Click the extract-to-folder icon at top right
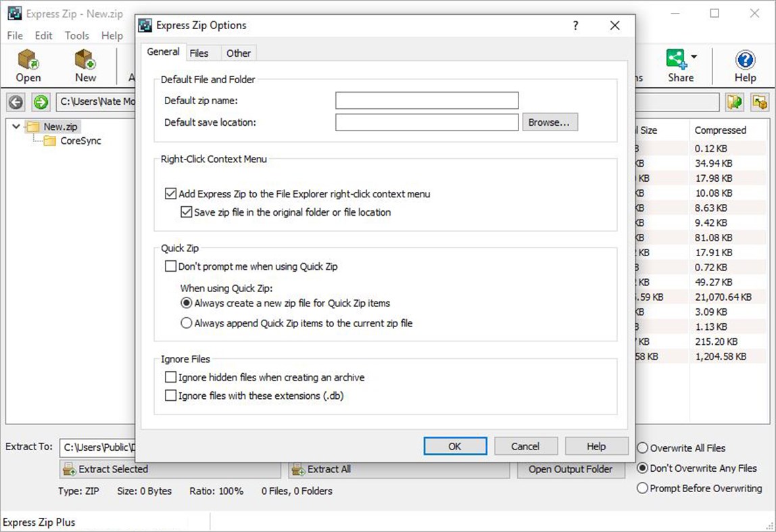The image size is (776, 532). tap(761, 102)
